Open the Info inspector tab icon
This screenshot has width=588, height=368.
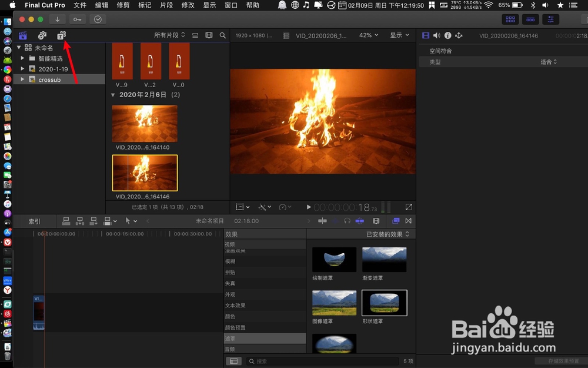tap(447, 36)
